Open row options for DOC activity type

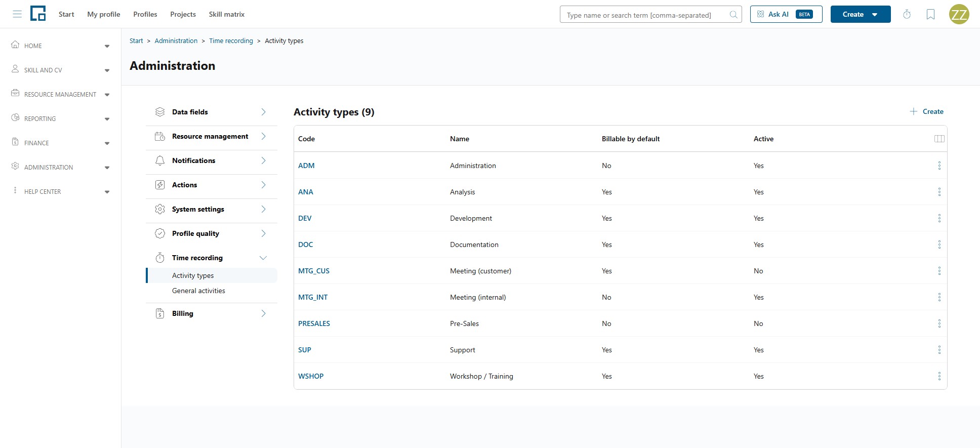point(939,245)
